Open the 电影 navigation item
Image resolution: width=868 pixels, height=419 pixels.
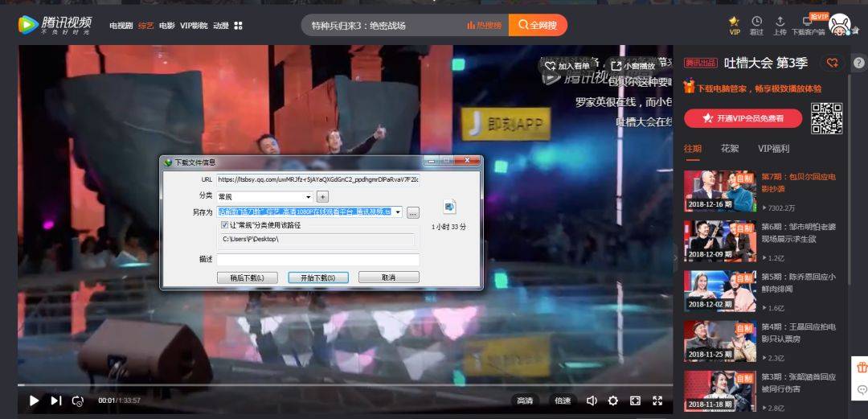(x=166, y=26)
